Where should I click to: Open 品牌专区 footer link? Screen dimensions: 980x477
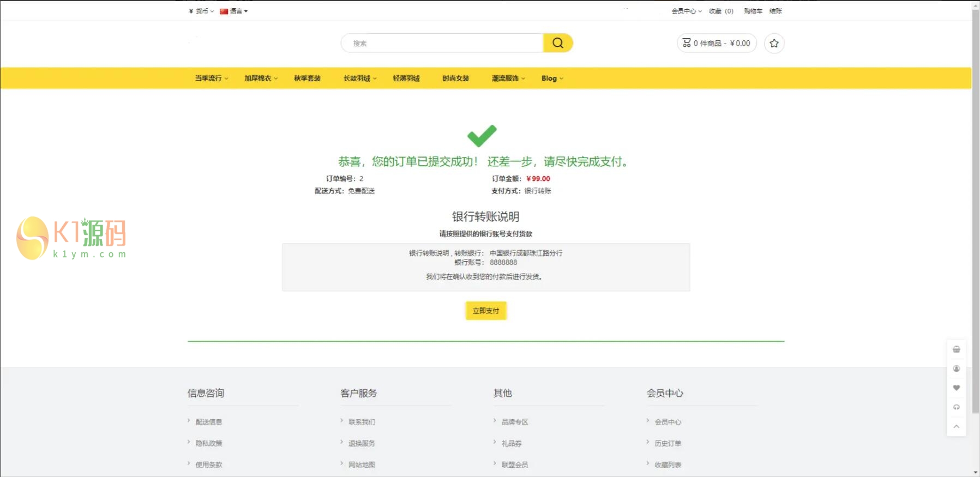point(515,422)
